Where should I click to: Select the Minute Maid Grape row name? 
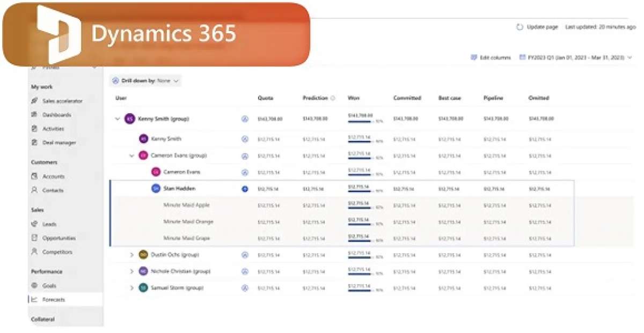(187, 239)
